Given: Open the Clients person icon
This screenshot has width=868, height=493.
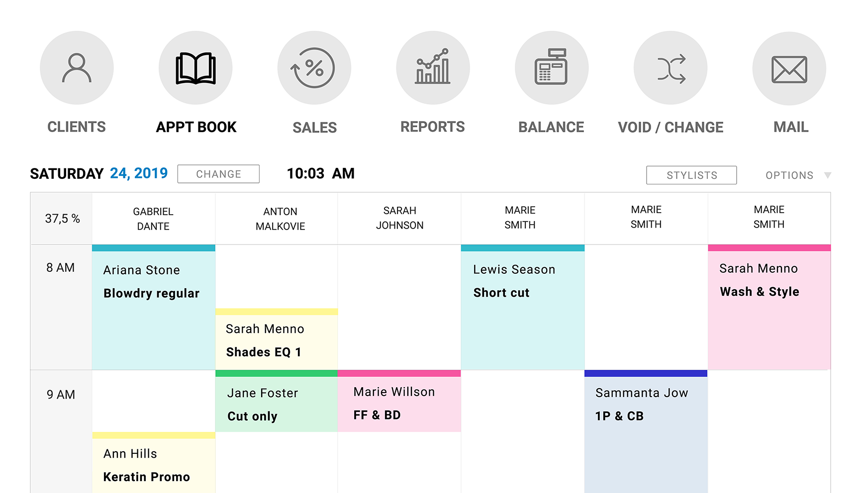Looking at the screenshot, I should 77,68.
